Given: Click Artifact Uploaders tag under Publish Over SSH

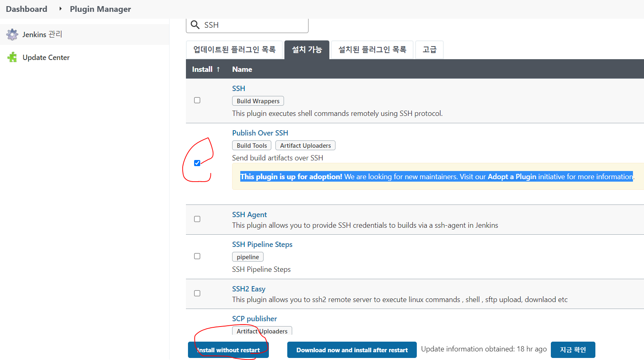Looking at the screenshot, I should [306, 146].
